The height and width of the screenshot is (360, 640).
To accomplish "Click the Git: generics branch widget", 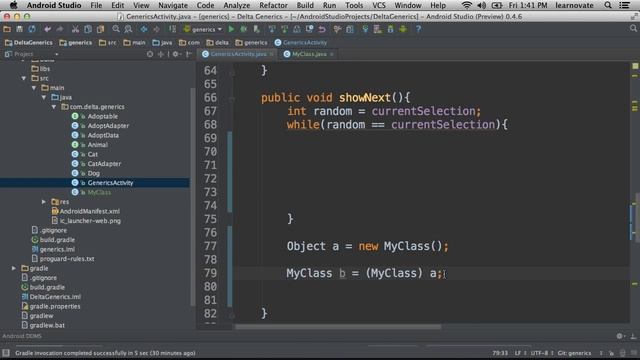I will click(574, 353).
